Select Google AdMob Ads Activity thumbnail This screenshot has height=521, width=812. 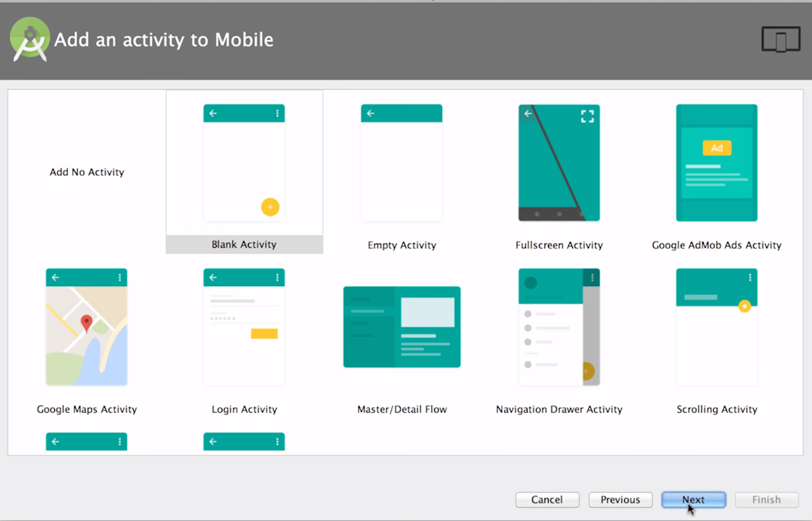coord(716,163)
